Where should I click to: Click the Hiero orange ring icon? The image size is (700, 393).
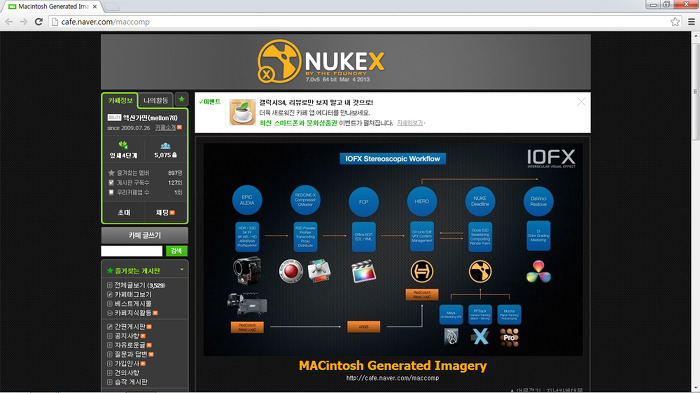coord(422,271)
